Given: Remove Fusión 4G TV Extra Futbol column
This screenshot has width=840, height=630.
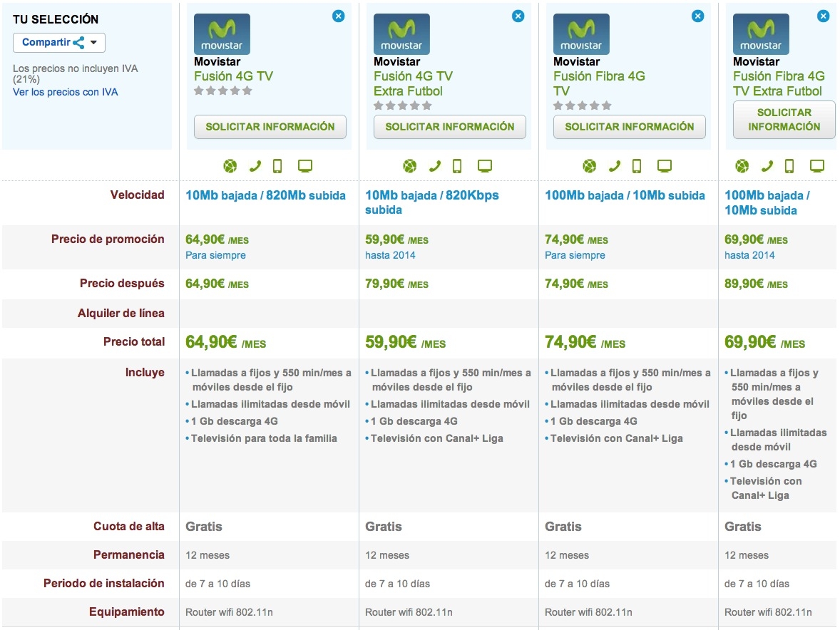Looking at the screenshot, I should point(518,16).
